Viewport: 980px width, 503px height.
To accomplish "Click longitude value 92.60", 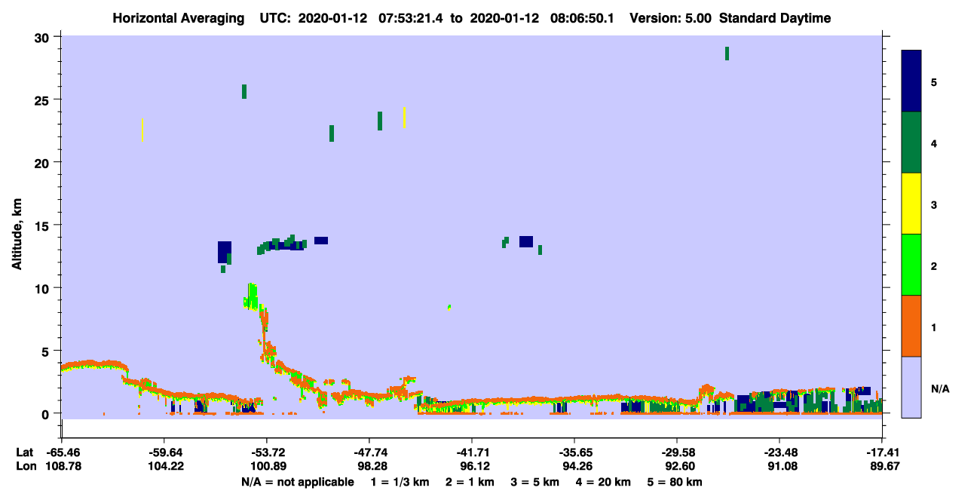I will [677, 466].
